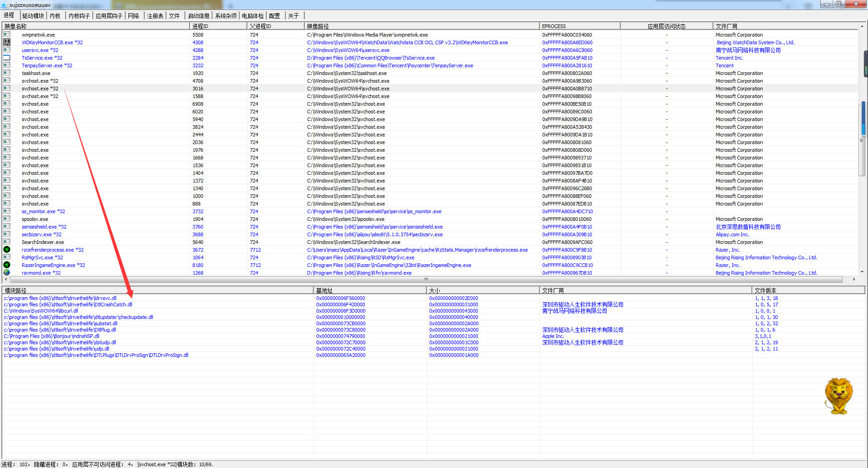Open the 进程 tab

pyautogui.click(x=9, y=15)
